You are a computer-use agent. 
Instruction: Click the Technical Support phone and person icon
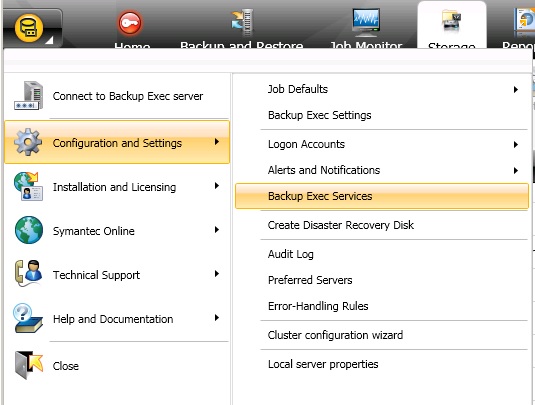29,273
